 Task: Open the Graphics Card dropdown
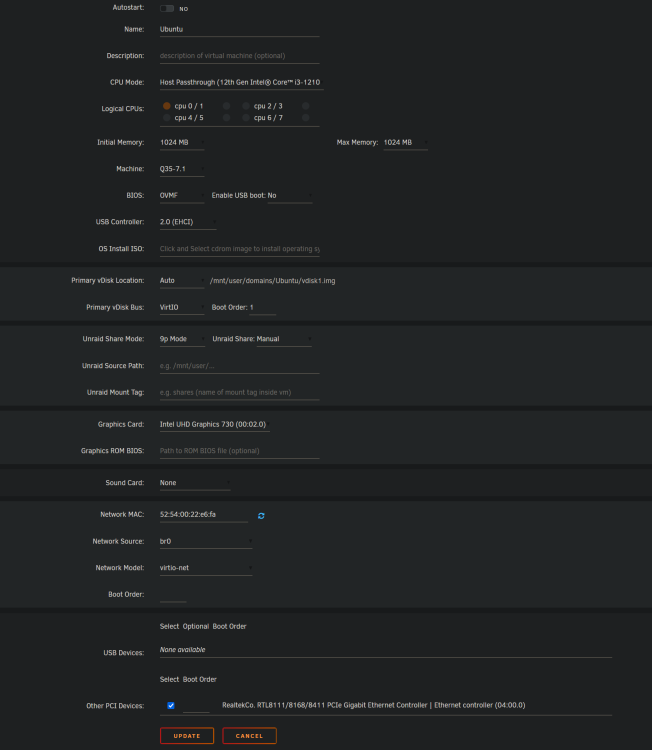point(215,424)
